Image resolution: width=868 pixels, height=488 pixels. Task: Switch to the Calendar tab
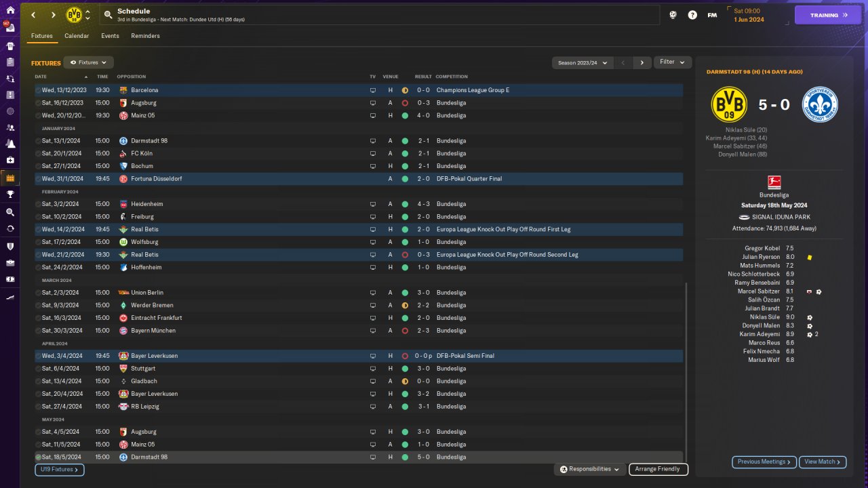pos(77,36)
